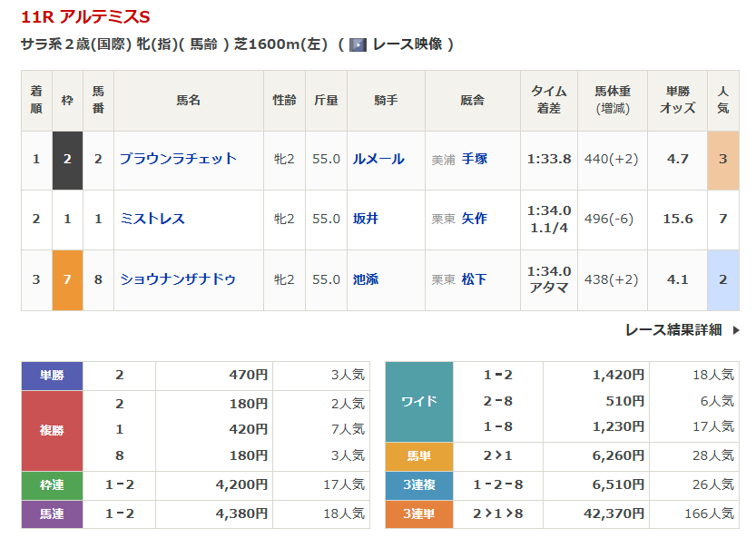Image resolution: width=756 pixels, height=538 pixels.
Task: Open horse ブラウンラチェット profile
Action: point(178,159)
